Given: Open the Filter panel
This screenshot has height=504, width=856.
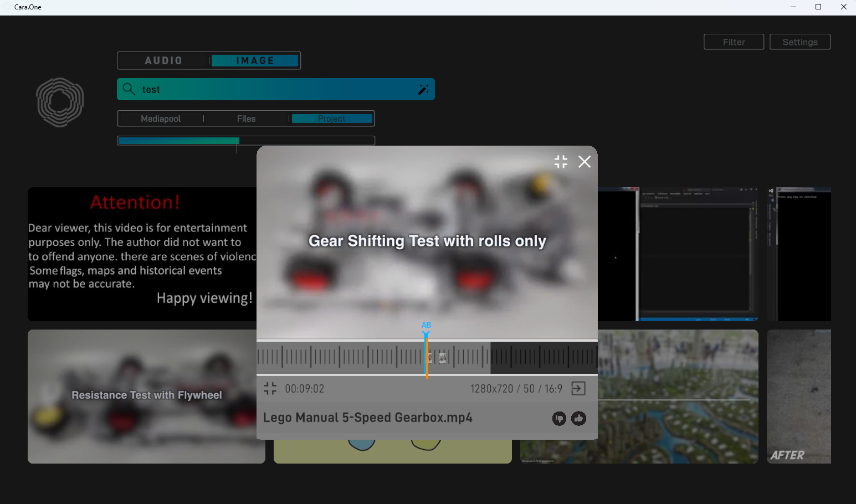Looking at the screenshot, I should (734, 42).
